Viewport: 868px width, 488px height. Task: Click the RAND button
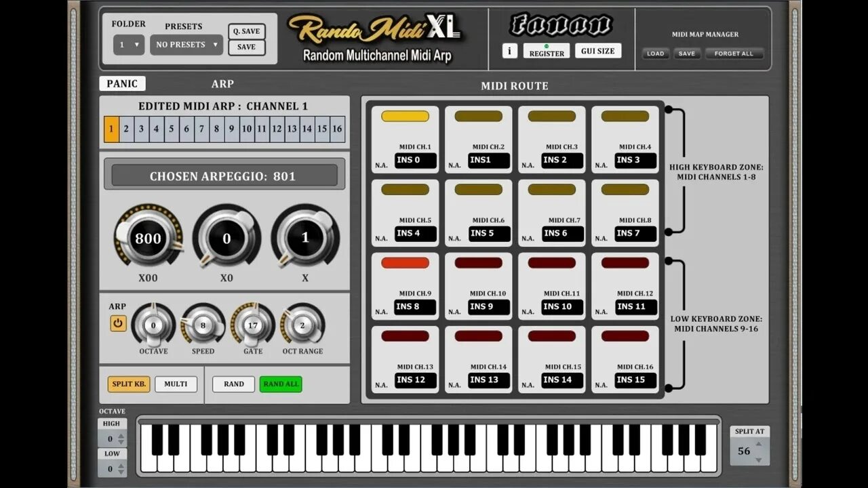click(234, 384)
